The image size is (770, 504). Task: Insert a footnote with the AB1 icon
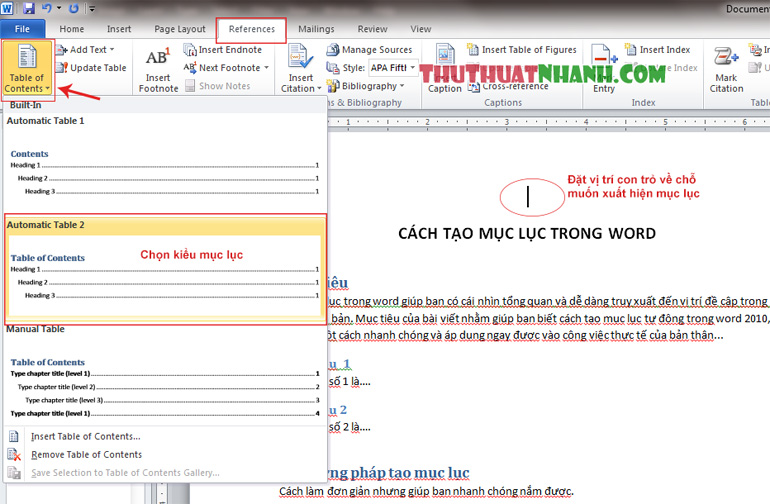(x=158, y=57)
